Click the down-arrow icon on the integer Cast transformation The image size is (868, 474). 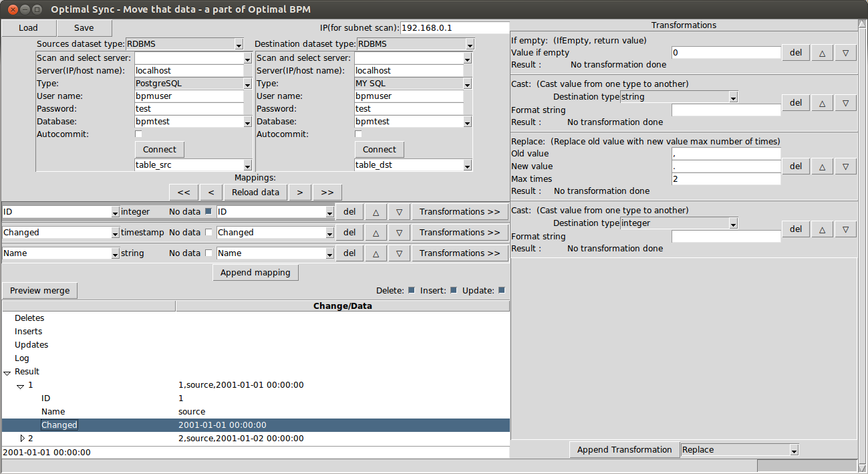coord(845,229)
